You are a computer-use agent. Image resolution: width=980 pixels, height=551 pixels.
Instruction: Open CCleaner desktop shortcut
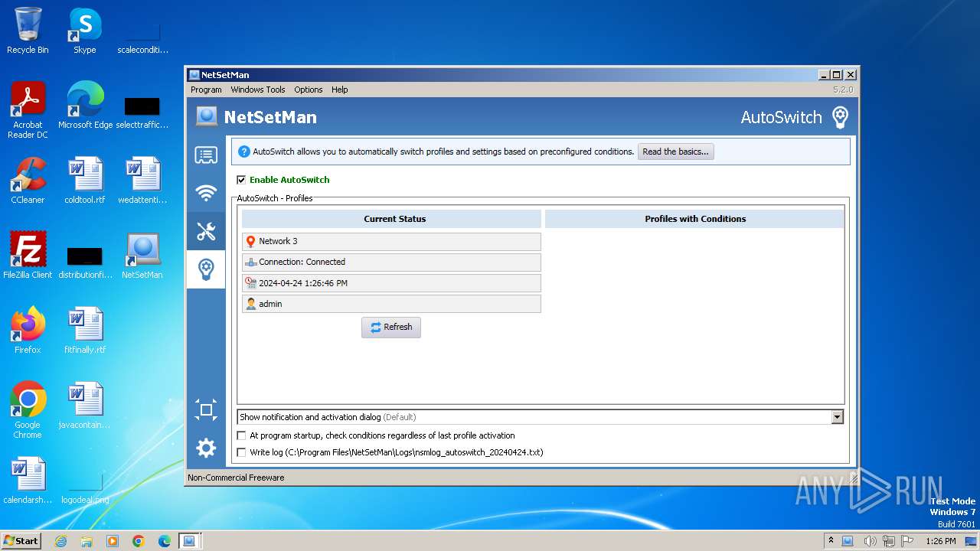[x=28, y=181]
